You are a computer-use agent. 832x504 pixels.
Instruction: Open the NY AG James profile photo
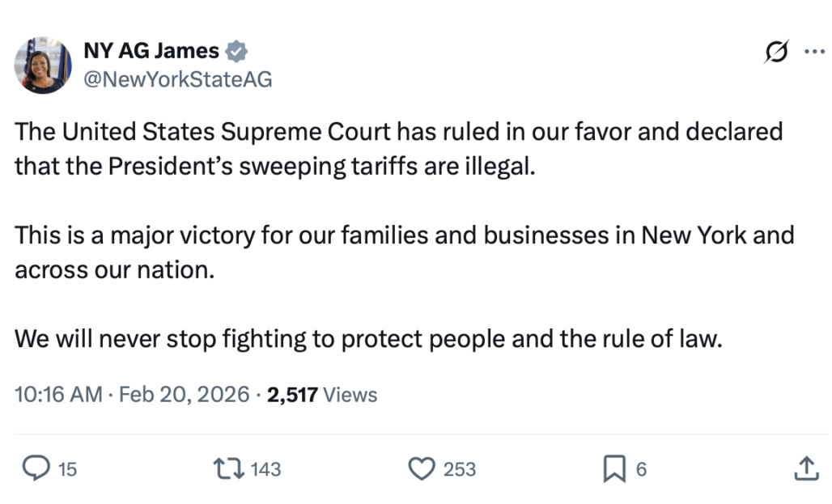pos(42,65)
